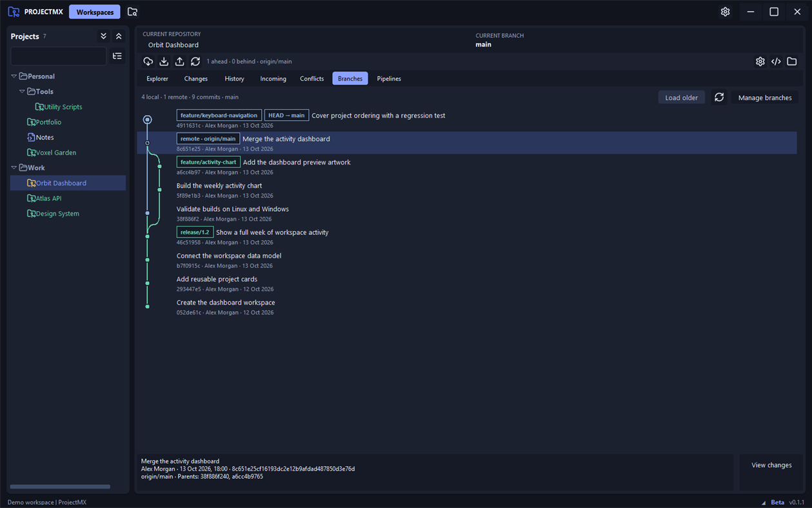Click the current branch name "main"
Screen dimensions: 812x508
coord(484,45)
